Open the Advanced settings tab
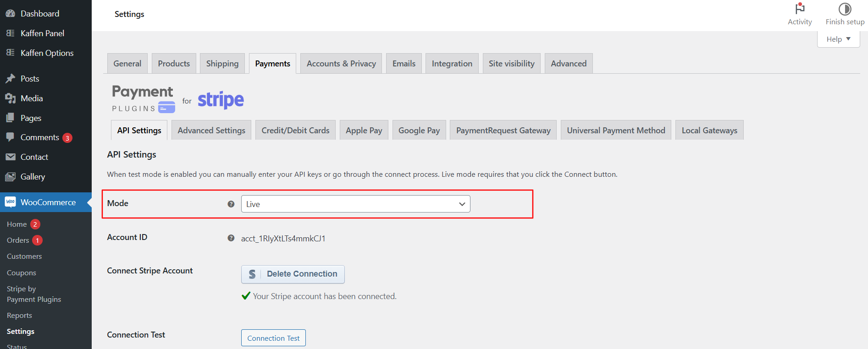 coord(569,64)
